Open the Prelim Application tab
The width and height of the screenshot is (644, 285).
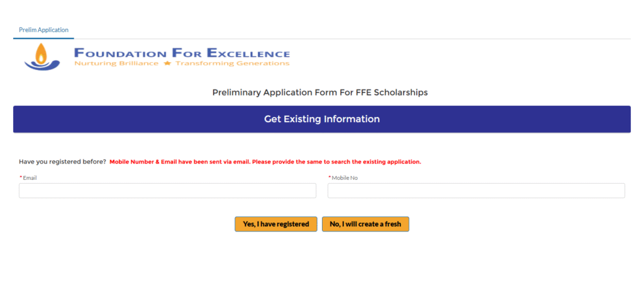[43, 30]
